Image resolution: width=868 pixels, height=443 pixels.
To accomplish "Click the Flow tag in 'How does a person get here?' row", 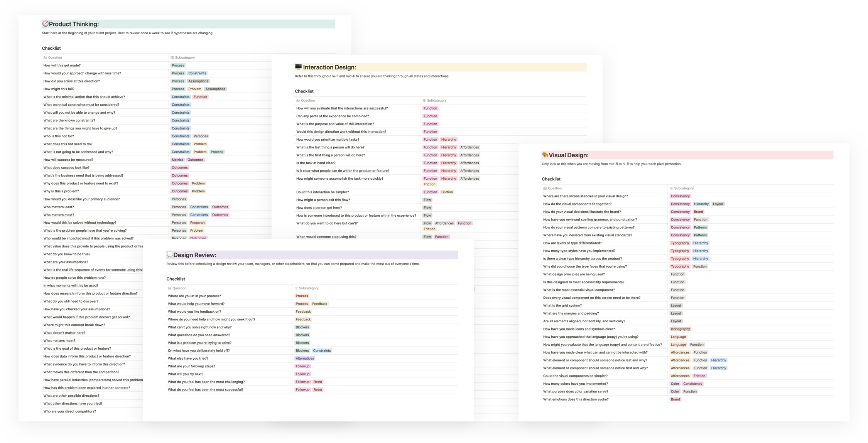I will 427,208.
